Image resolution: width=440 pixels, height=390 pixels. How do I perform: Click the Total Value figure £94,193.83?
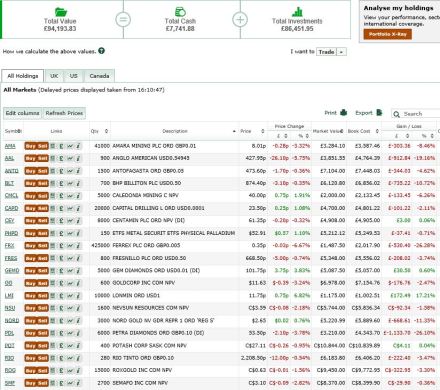tap(60, 29)
